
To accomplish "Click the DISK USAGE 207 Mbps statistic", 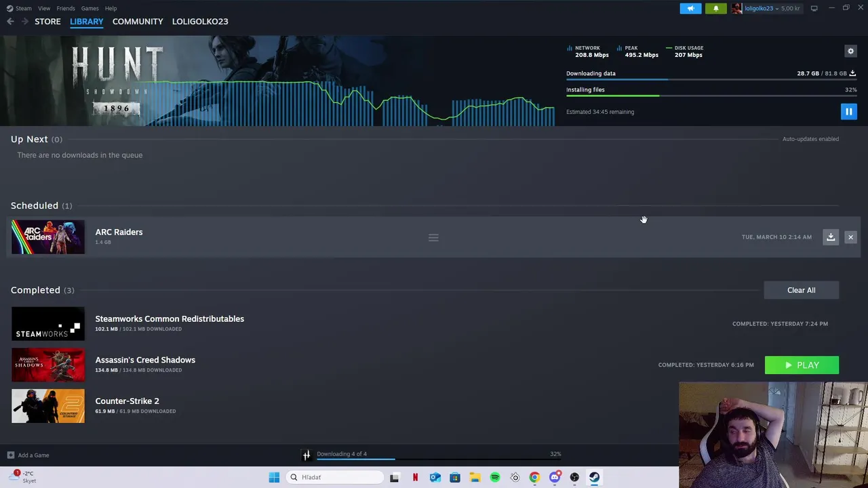I will coord(685,52).
